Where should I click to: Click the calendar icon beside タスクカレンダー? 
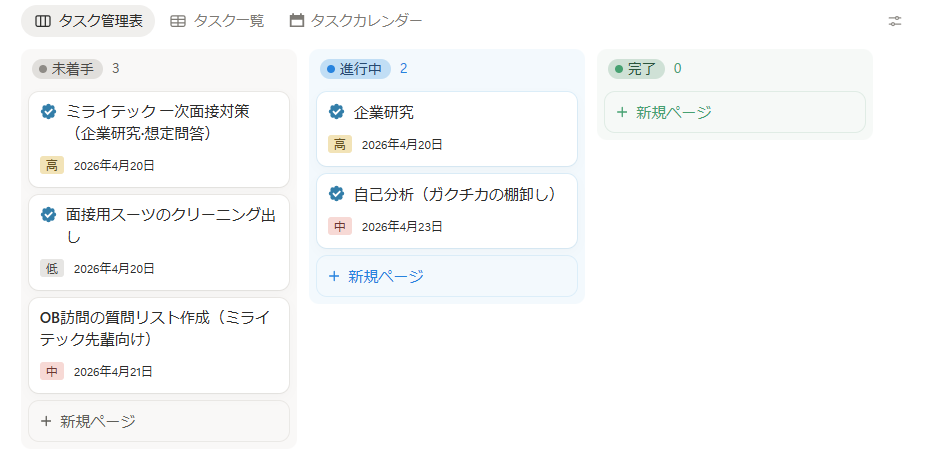tap(296, 21)
